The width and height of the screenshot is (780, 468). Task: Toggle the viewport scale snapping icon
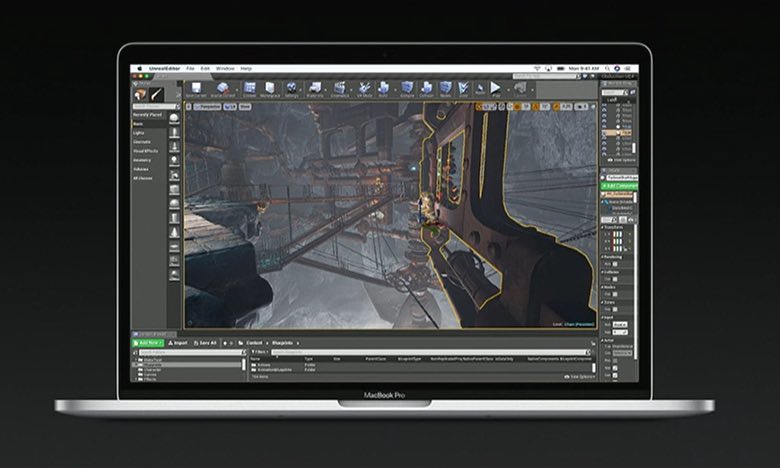point(556,106)
